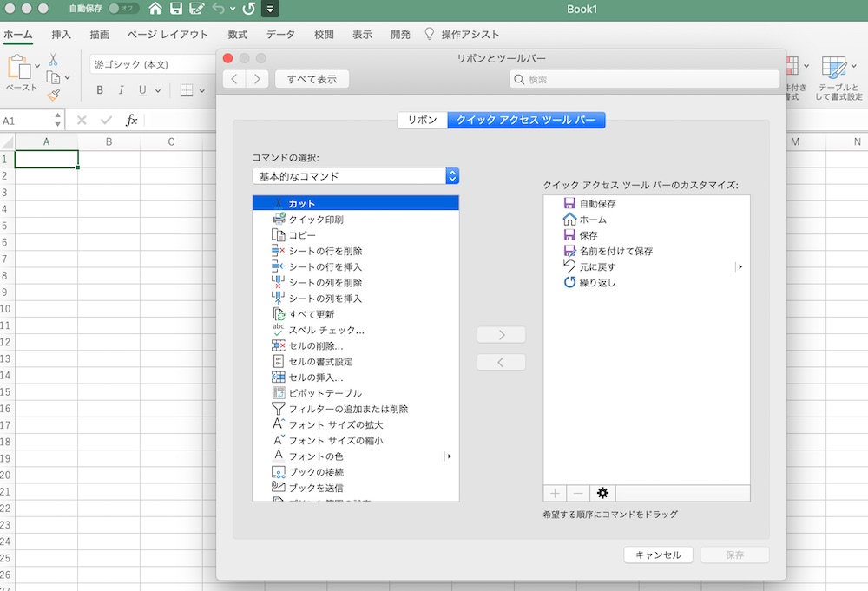Click the Home icon in the quick access toolbar
Screen dimensions: 868x591
tap(155, 9)
